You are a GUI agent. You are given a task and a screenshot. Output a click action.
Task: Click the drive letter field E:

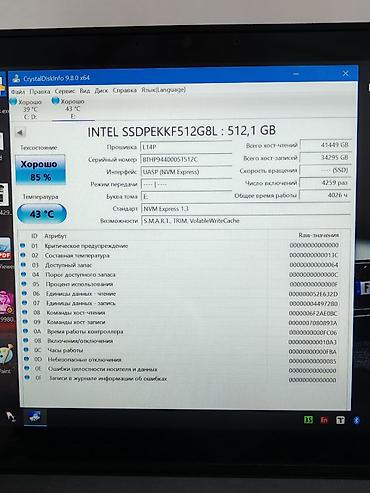[x=186, y=197]
